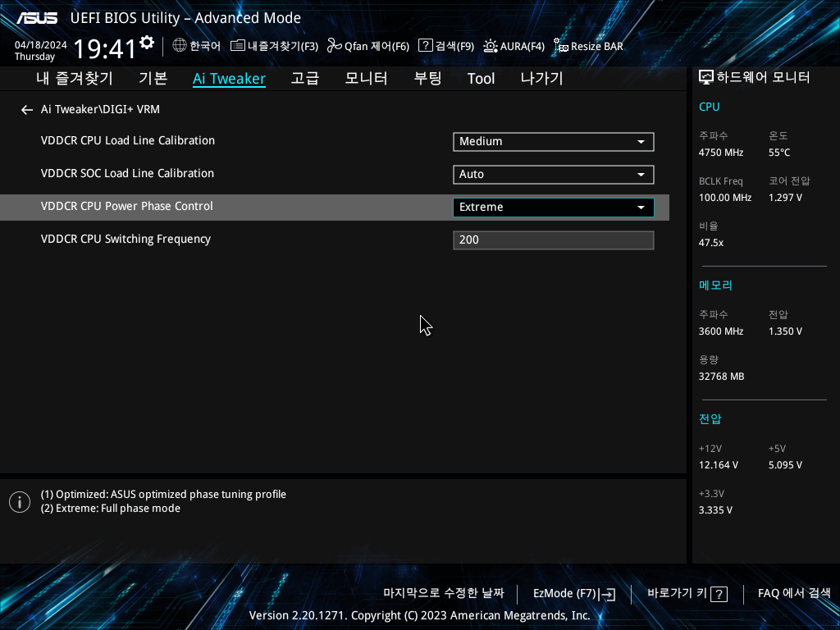Open the 나가기 tab
The image size is (840, 630).
click(x=541, y=78)
